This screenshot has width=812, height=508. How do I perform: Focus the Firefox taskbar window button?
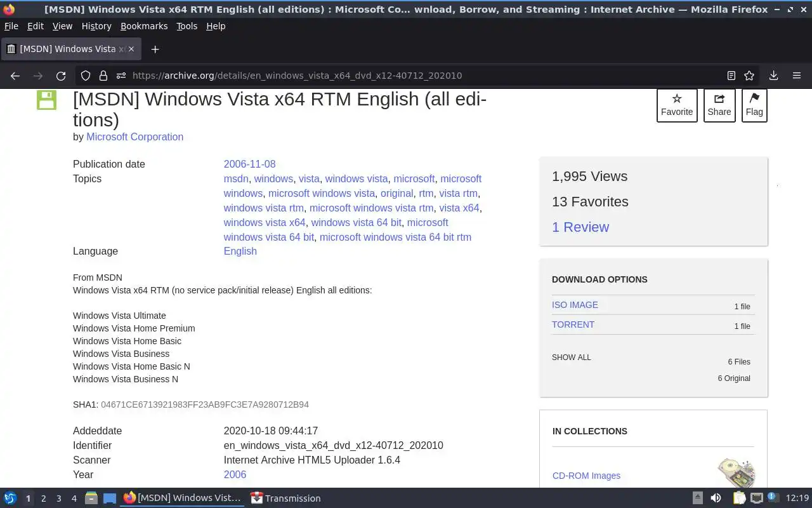[x=183, y=498]
